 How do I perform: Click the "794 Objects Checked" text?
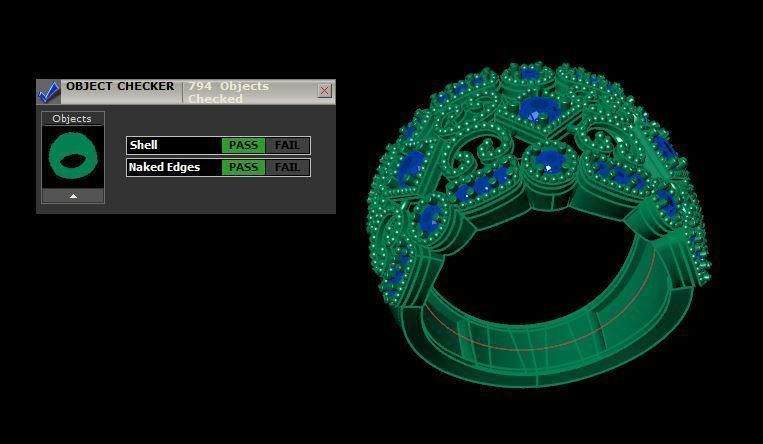tap(229, 92)
